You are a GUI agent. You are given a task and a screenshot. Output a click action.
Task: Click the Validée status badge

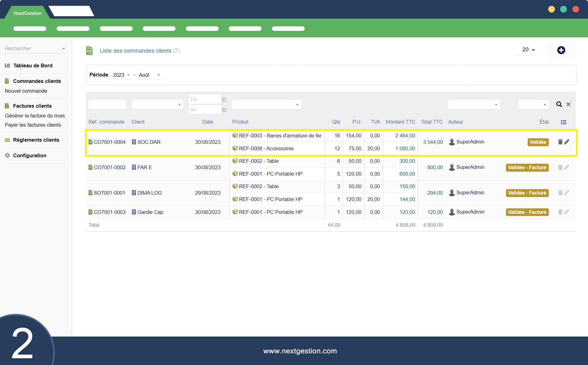pos(538,142)
